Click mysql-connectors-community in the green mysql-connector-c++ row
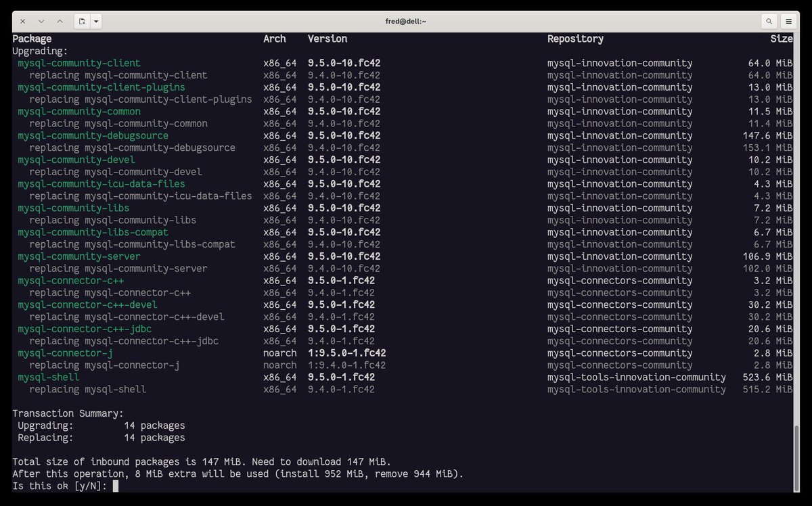812x506 pixels. pyautogui.click(x=620, y=281)
